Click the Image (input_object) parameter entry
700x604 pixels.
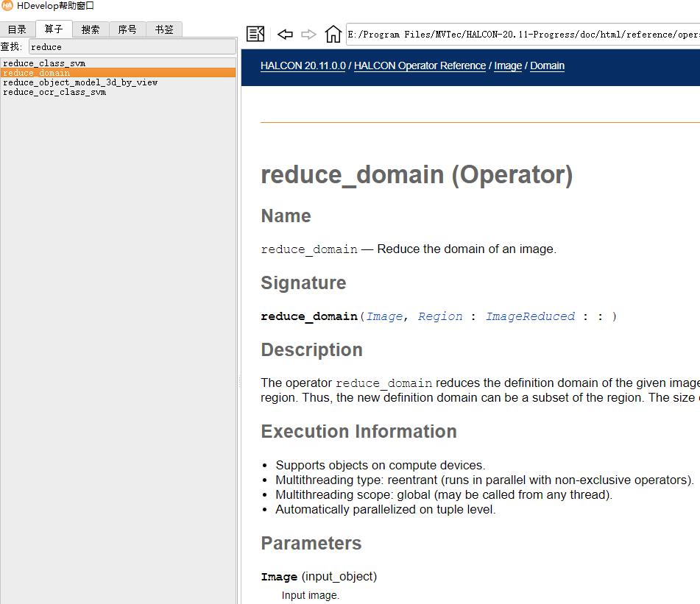click(x=319, y=576)
